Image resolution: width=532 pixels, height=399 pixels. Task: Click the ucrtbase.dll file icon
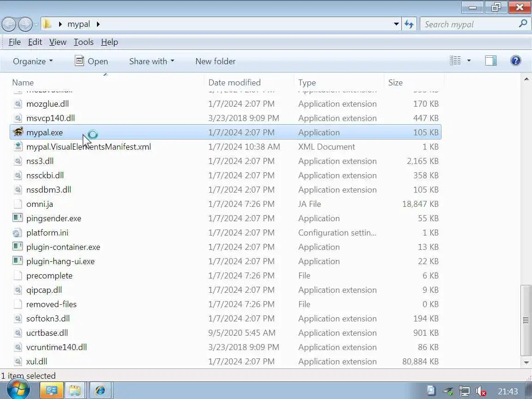[x=18, y=332]
